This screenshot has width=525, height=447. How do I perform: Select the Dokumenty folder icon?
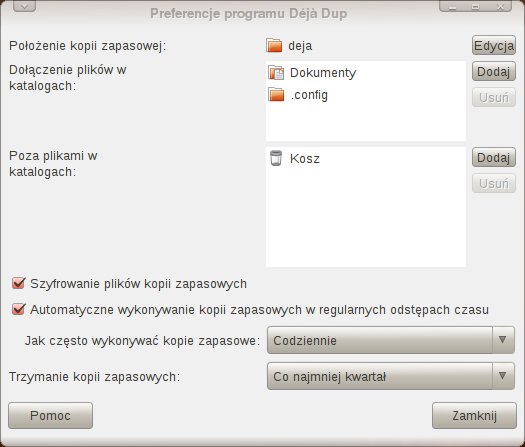276,73
